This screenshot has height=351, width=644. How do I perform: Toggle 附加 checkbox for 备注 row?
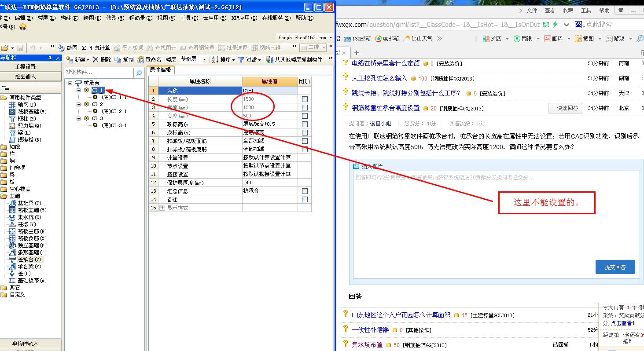[x=305, y=199]
